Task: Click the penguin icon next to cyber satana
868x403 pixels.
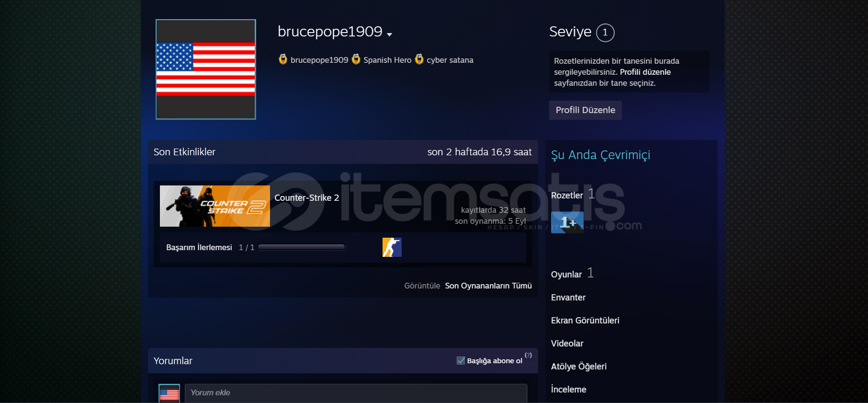Action: (x=419, y=59)
